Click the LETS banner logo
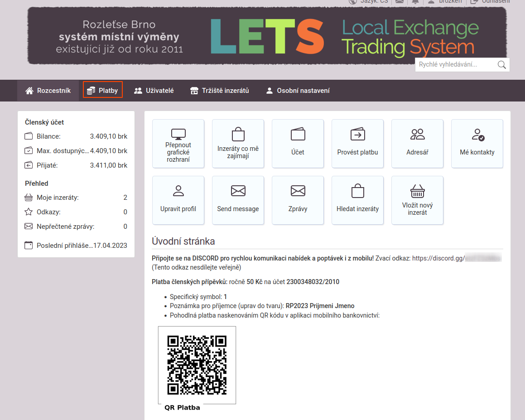525x420 pixels. (267, 36)
